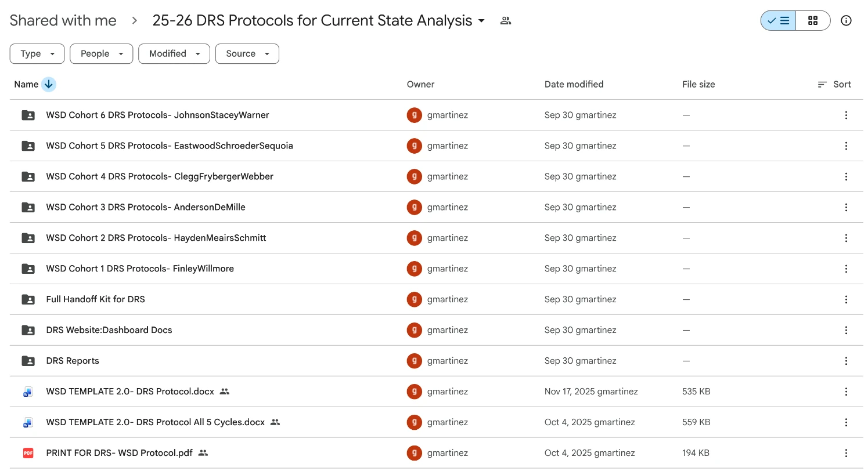The width and height of the screenshot is (868, 471).
Task: Open more actions for WSD Cohort 6 folder
Action: pyautogui.click(x=846, y=115)
